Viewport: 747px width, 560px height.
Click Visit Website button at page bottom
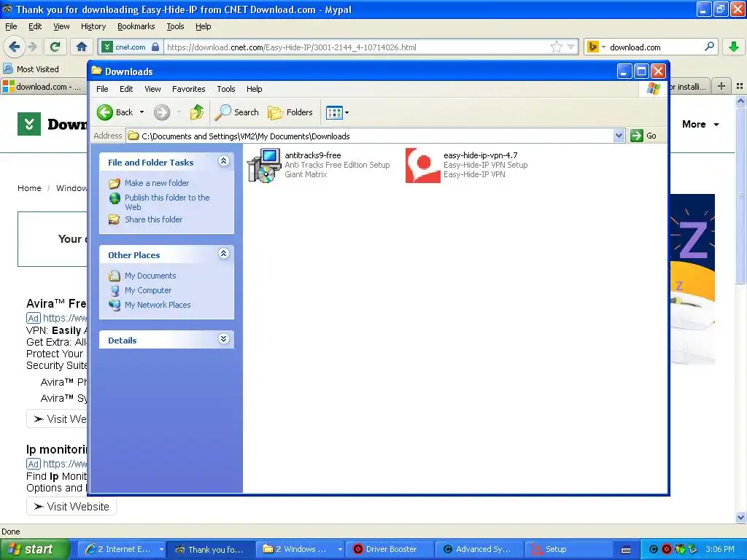click(71, 507)
